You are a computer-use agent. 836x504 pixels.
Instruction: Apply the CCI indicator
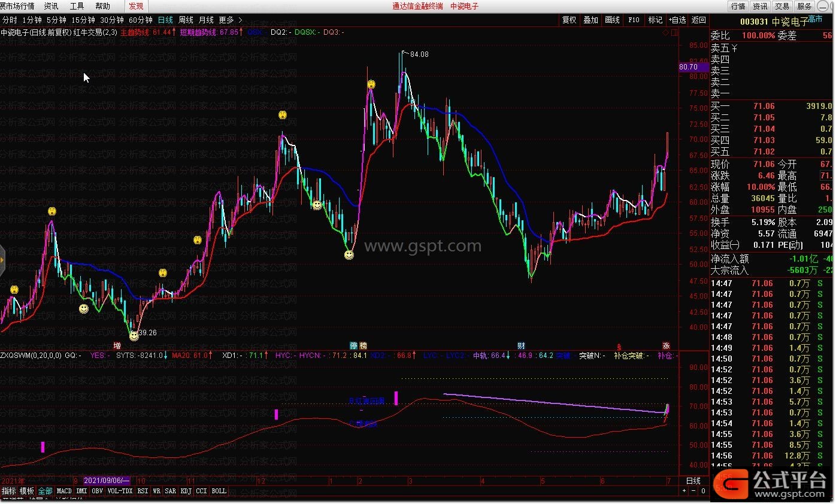202,491
